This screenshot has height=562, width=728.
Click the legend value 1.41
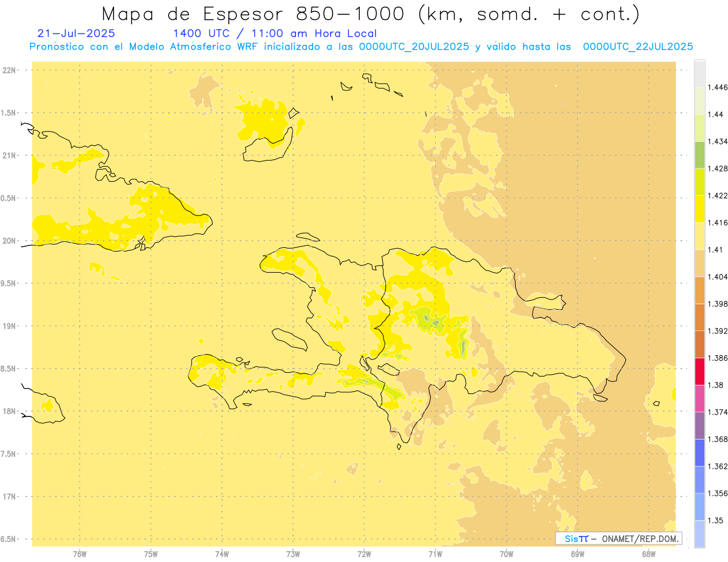coord(716,250)
